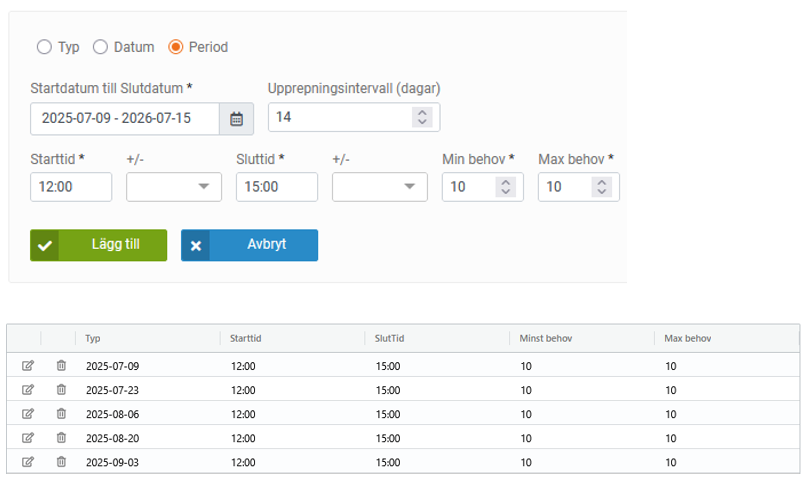Select the Typ radio button
The width and height of the screenshot is (811, 479).
pyautogui.click(x=44, y=47)
